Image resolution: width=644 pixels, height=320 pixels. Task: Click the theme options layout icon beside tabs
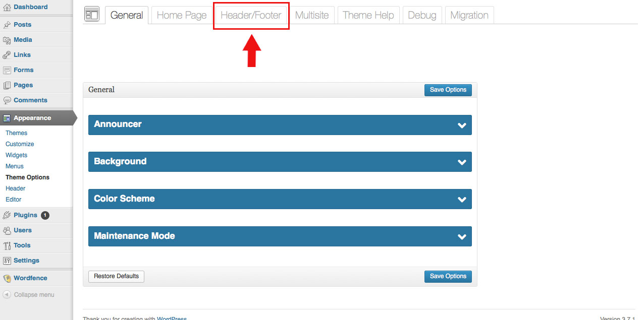point(92,15)
